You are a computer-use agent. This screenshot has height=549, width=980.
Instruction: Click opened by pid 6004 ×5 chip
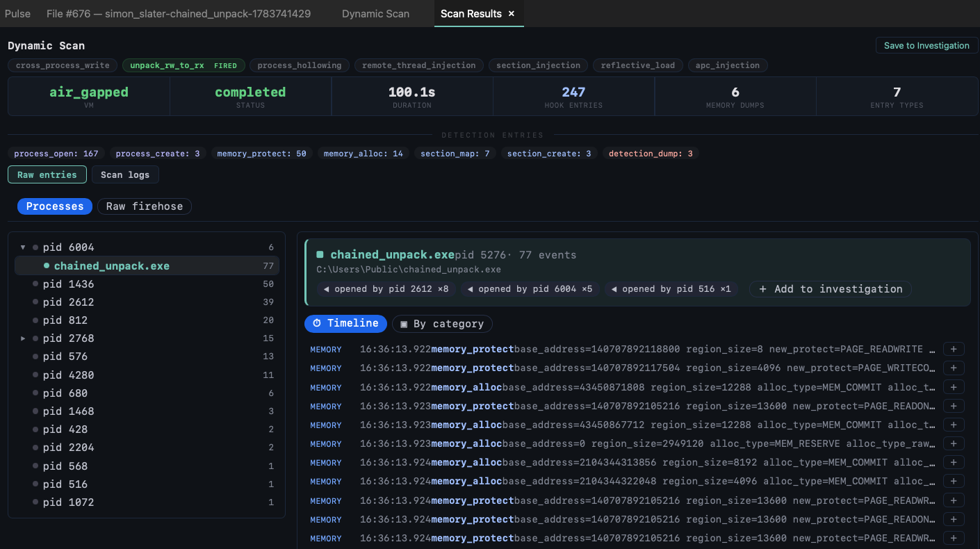click(530, 289)
